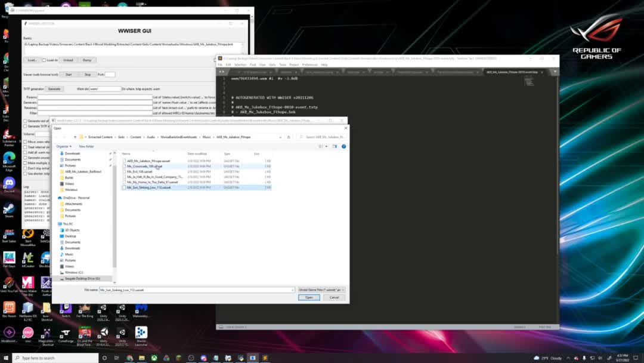Open Task View on the taskbar
Screen dimensions: 644x363
(117, 358)
